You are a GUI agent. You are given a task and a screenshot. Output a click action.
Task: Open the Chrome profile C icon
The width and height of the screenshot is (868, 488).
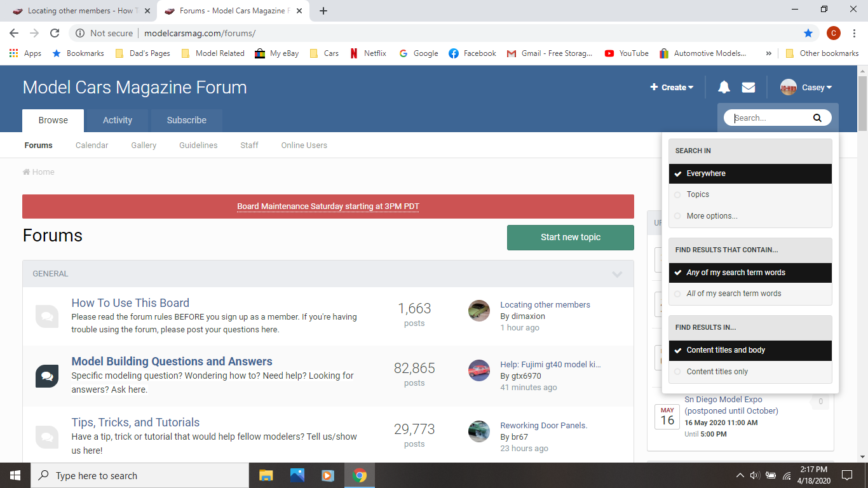pyautogui.click(x=834, y=33)
